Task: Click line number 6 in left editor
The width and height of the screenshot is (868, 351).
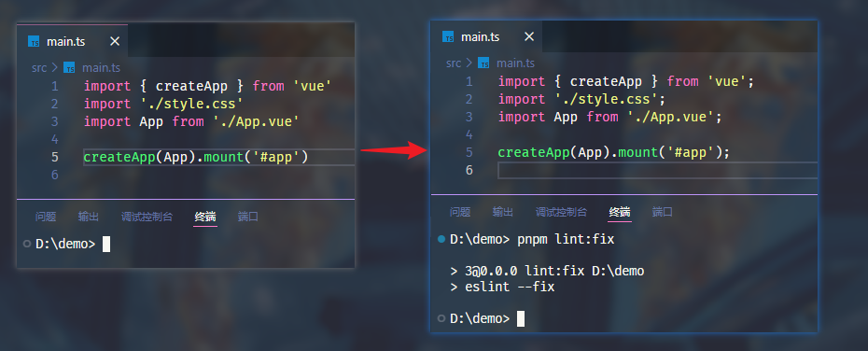Action: pos(55,175)
